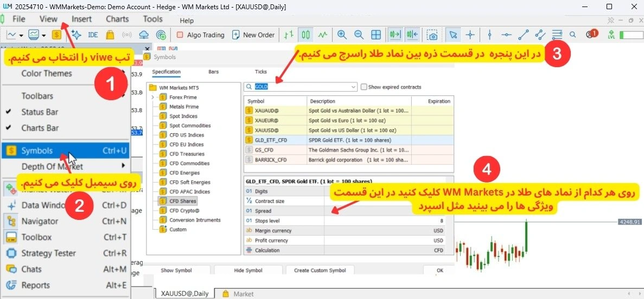Expand Depth Of Market submenu

pyautogui.click(x=66, y=166)
